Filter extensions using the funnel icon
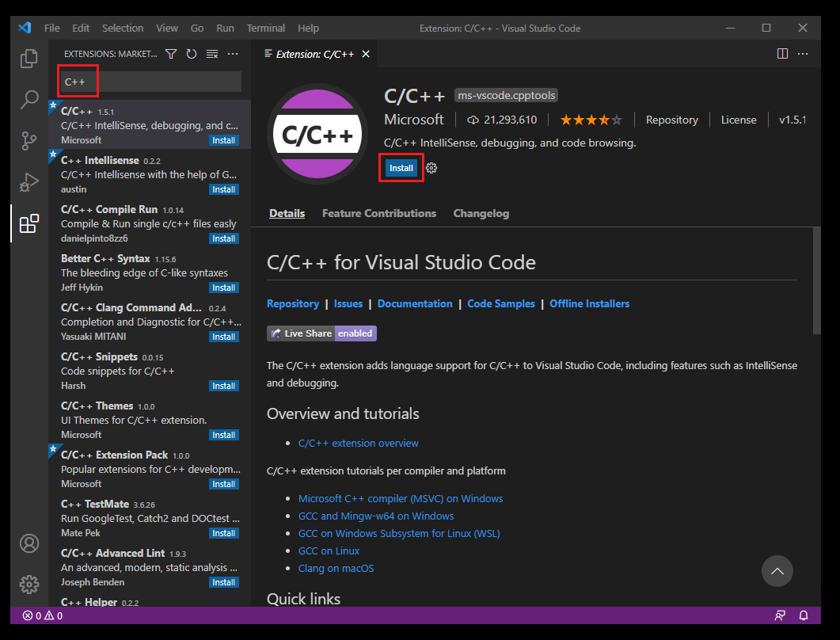Image resolution: width=840 pixels, height=640 pixels. coord(170,54)
